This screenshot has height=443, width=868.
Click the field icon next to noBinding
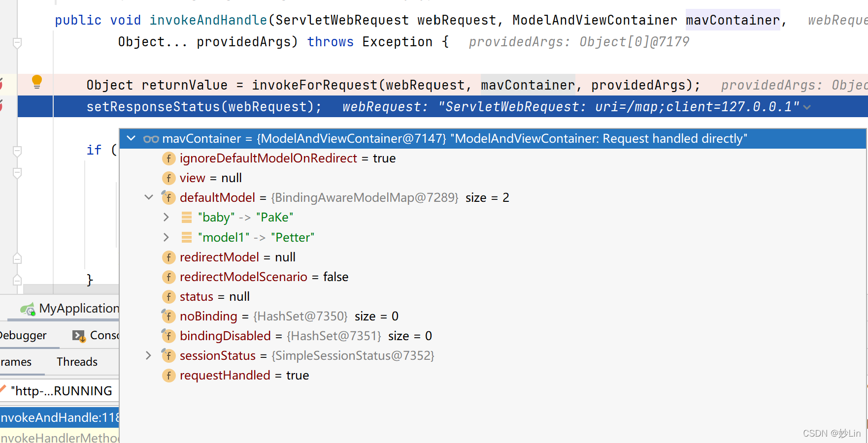pyautogui.click(x=168, y=316)
